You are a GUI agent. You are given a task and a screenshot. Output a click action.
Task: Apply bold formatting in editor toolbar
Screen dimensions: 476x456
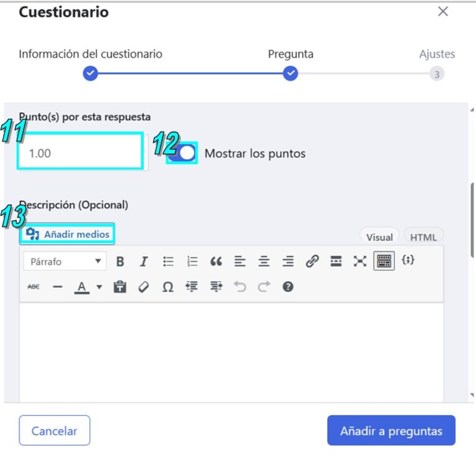[x=120, y=261]
